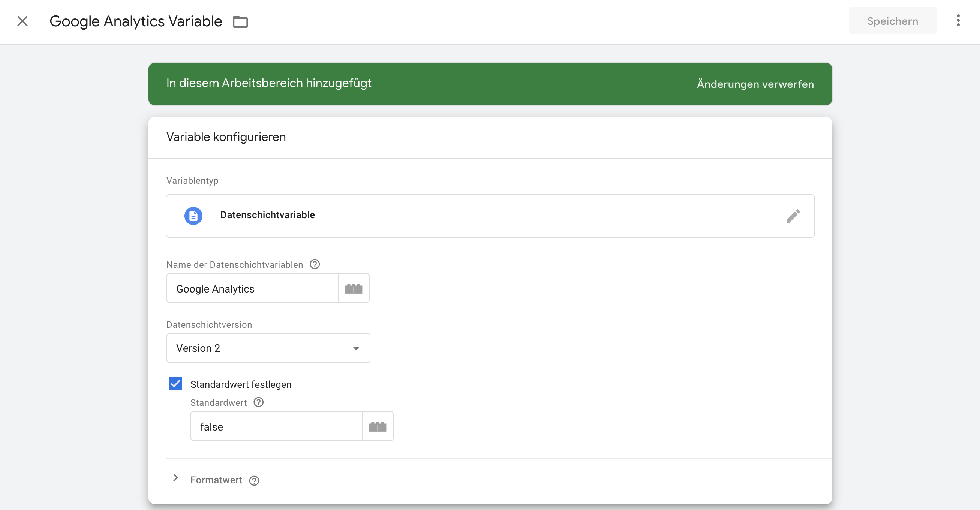Click the Google Analytics name input field
The width and height of the screenshot is (980, 510).
(252, 288)
